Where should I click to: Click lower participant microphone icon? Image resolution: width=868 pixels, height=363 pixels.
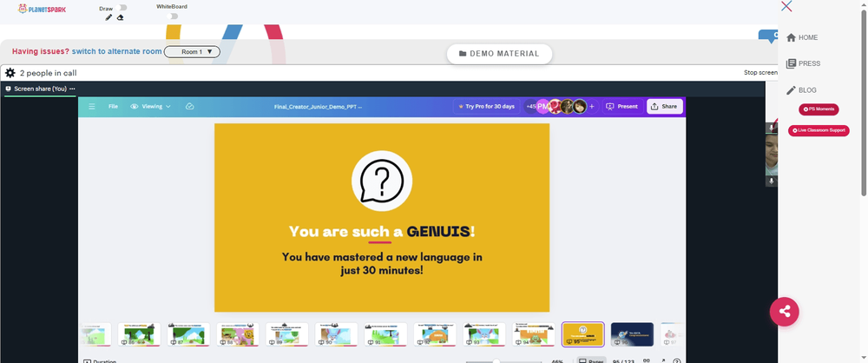pyautogui.click(x=772, y=181)
